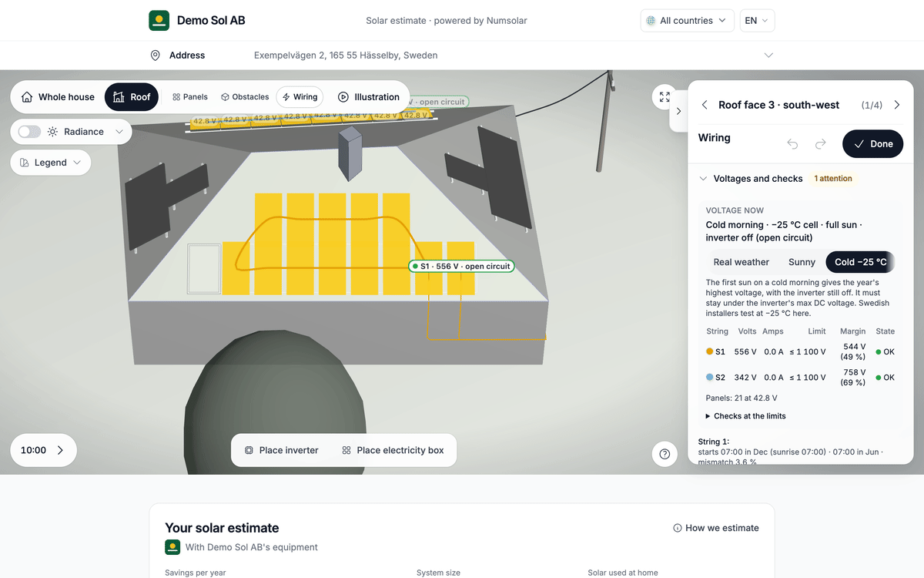Go to previous roof face arrow
Viewport: 924px width, 578px height.
point(705,105)
